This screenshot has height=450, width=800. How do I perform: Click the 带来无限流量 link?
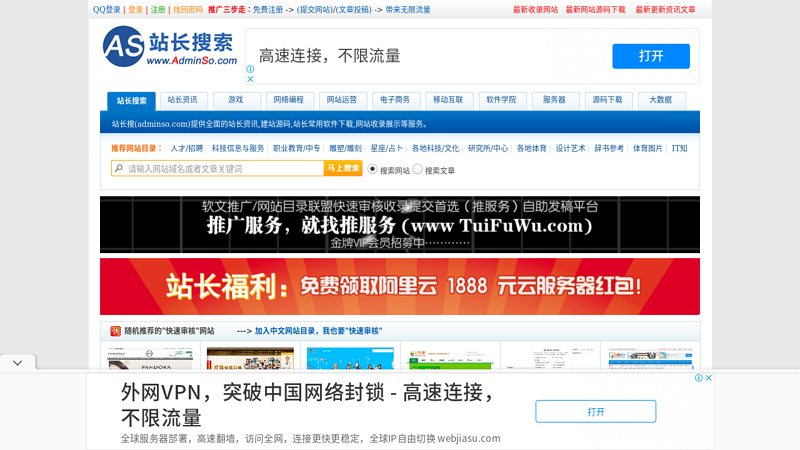pyautogui.click(x=408, y=10)
